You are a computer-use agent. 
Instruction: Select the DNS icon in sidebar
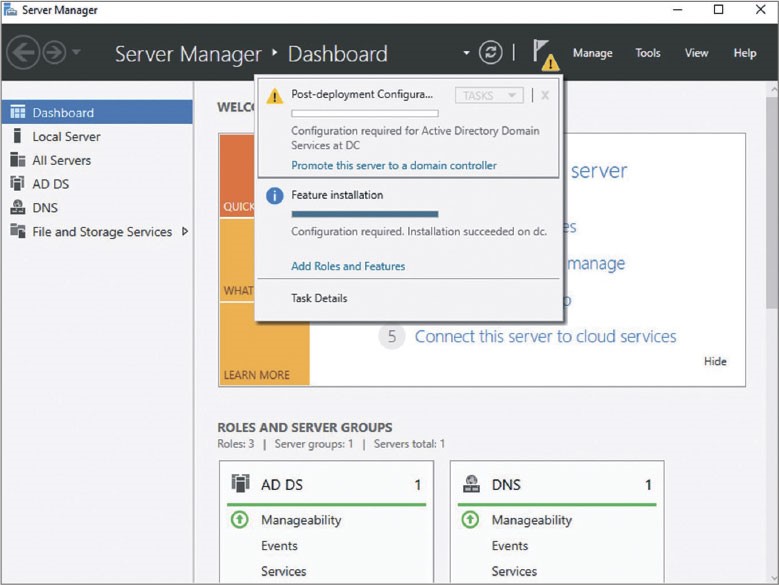pos(17,208)
